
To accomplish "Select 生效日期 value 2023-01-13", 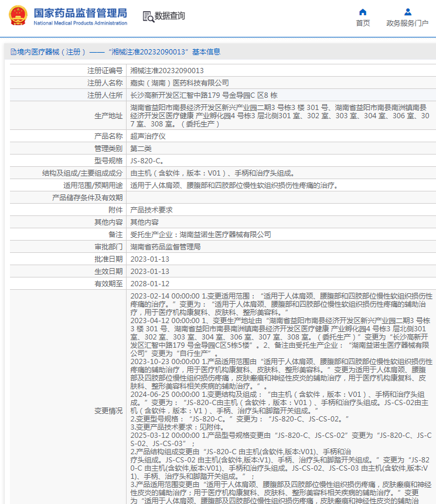I will tap(149, 272).
